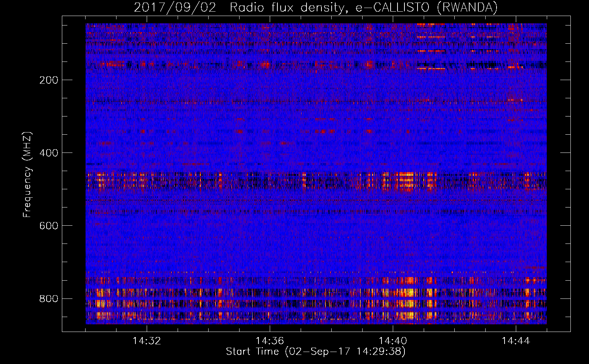Image resolution: width=589 pixels, height=364 pixels.
Task: Click the date '2017/09/02' in the title
Action: [x=175, y=8]
